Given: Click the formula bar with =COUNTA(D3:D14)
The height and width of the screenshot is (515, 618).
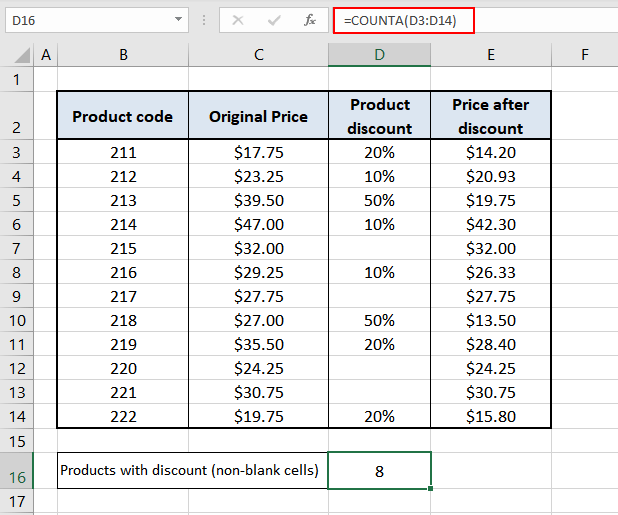Looking at the screenshot, I should point(476,20).
